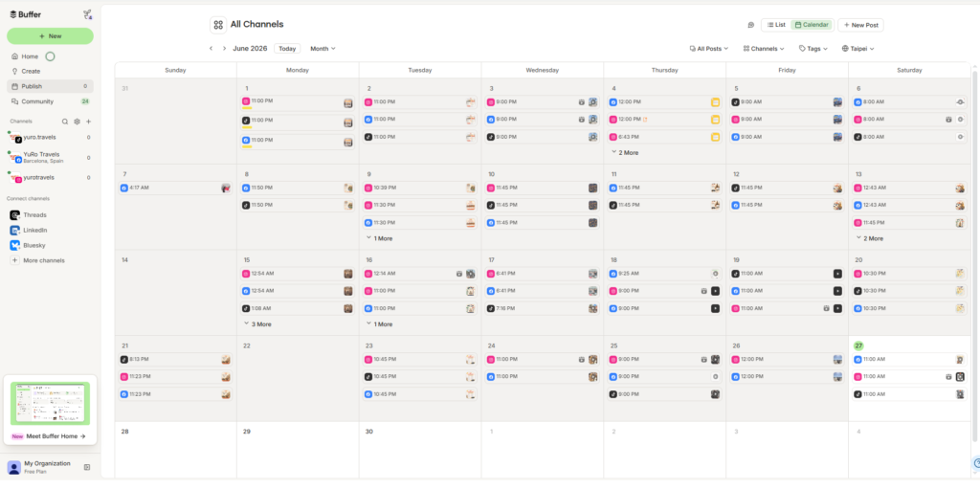Open the June 4 6:43 PM post

664,136
